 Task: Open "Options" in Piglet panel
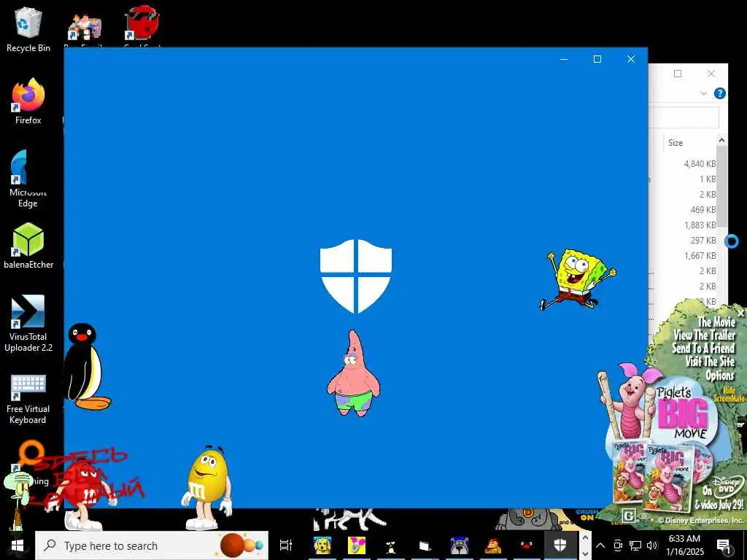coord(720,376)
